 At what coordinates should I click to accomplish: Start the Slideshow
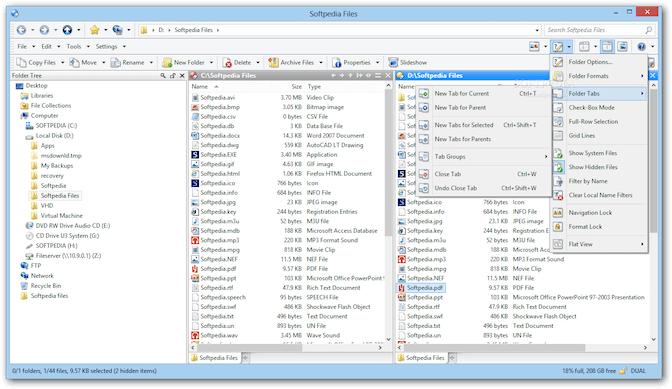(408, 63)
